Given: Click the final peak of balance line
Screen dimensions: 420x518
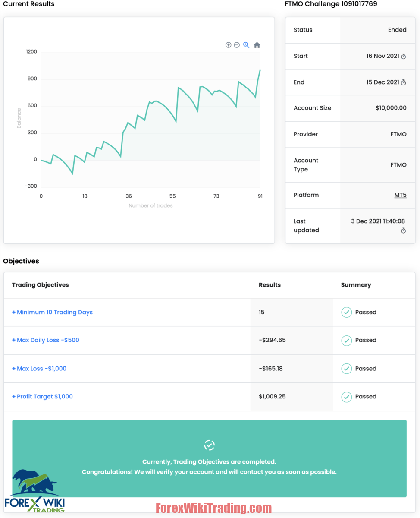Looking at the screenshot, I should tap(260, 70).
